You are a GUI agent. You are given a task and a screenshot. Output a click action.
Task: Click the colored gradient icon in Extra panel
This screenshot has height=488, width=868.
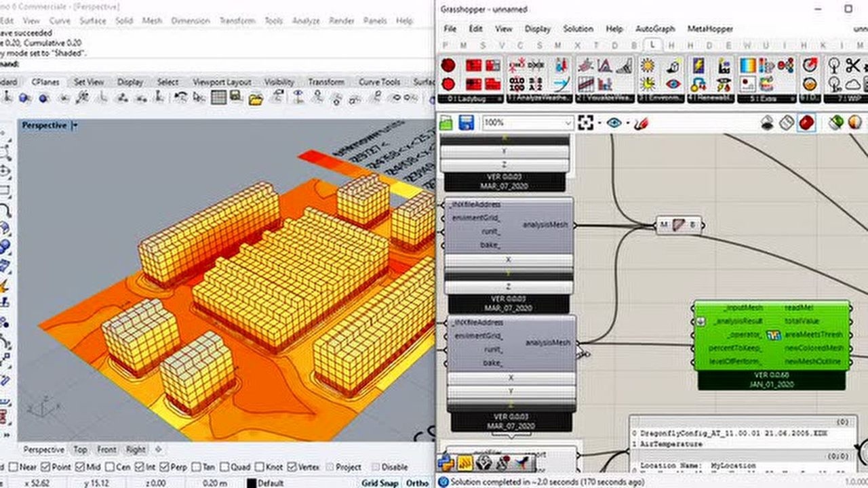pos(748,66)
